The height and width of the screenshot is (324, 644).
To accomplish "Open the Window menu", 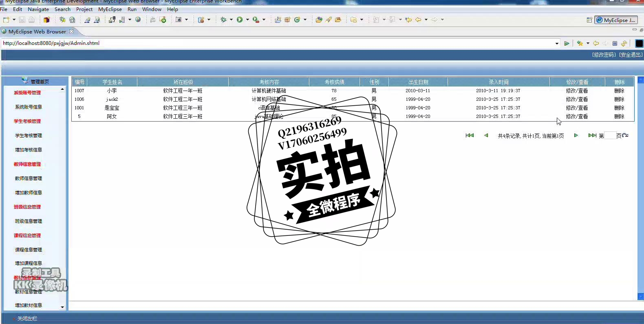I will pos(152,9).
